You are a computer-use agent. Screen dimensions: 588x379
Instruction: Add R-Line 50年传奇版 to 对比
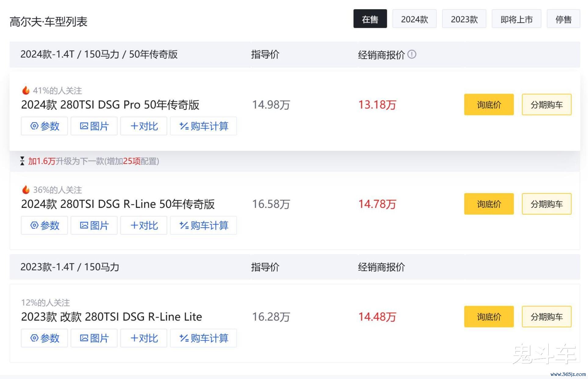click(x=144, y=226)
